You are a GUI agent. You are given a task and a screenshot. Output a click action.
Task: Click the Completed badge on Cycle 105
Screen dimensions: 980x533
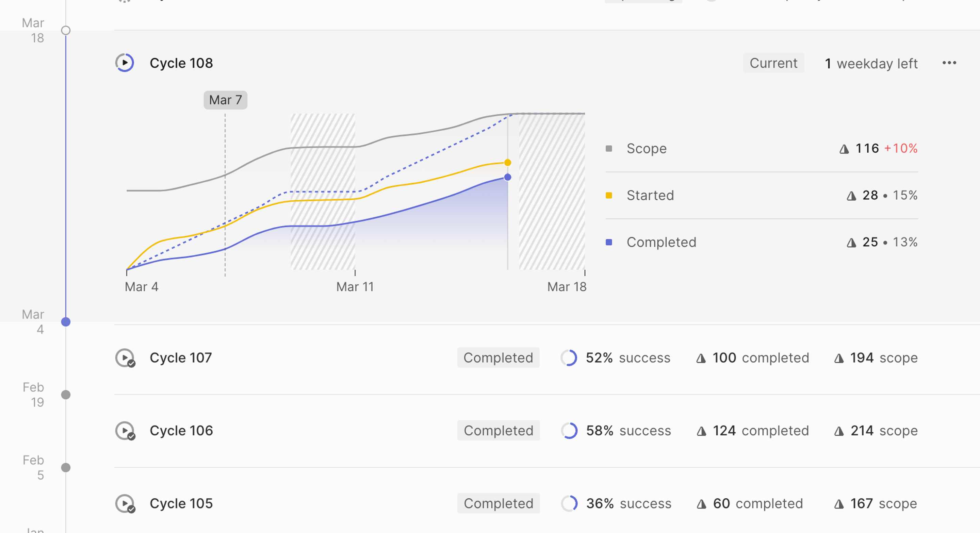(x=499, y=504)
